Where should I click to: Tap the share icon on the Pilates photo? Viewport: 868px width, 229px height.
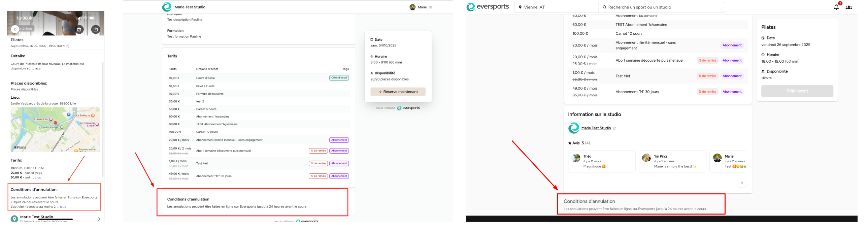tap(96, 30)
